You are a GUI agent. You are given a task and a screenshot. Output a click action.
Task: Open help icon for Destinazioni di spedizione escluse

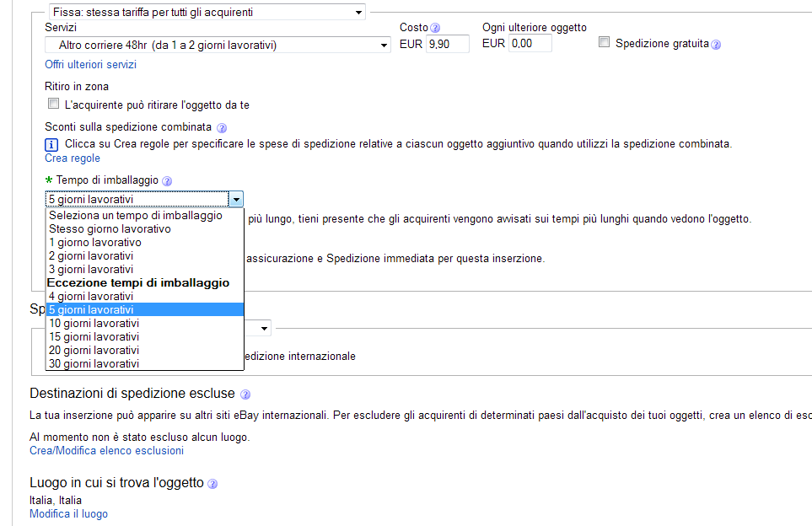tap(245, 394)
